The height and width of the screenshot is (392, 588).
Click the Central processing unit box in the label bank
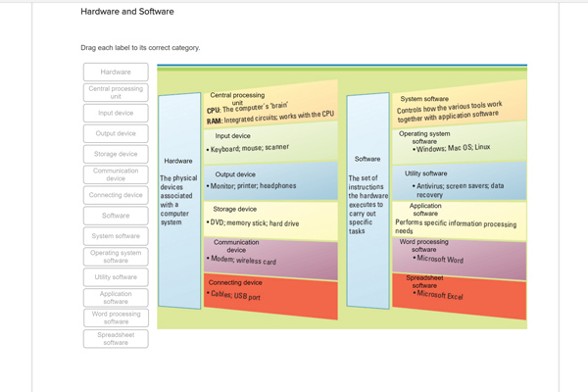tap(116, 93)
